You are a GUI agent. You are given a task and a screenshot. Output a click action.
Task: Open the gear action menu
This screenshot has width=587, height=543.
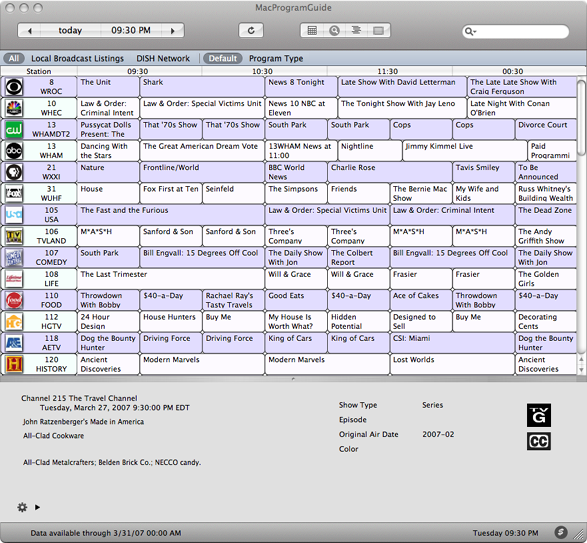click(x=22, y=507)
